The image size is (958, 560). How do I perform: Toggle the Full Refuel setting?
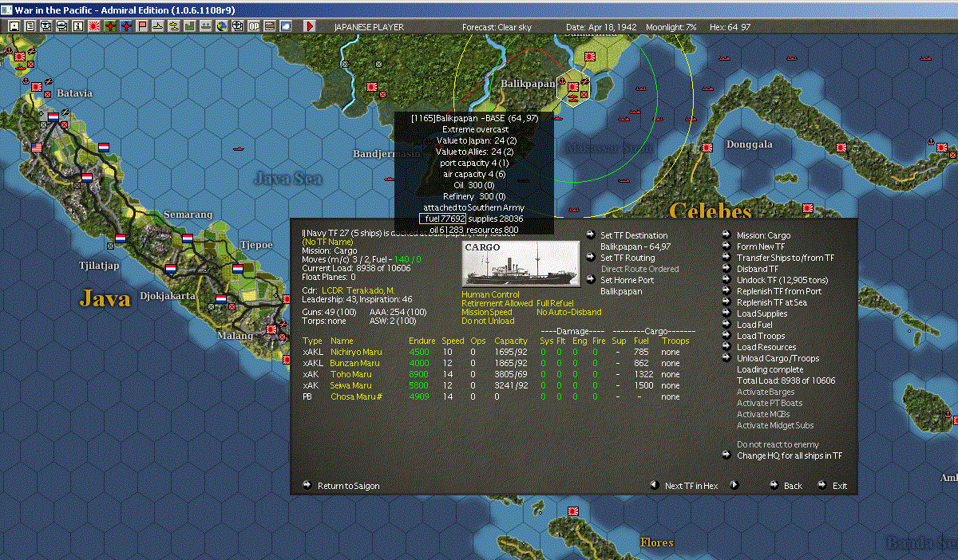555,304
